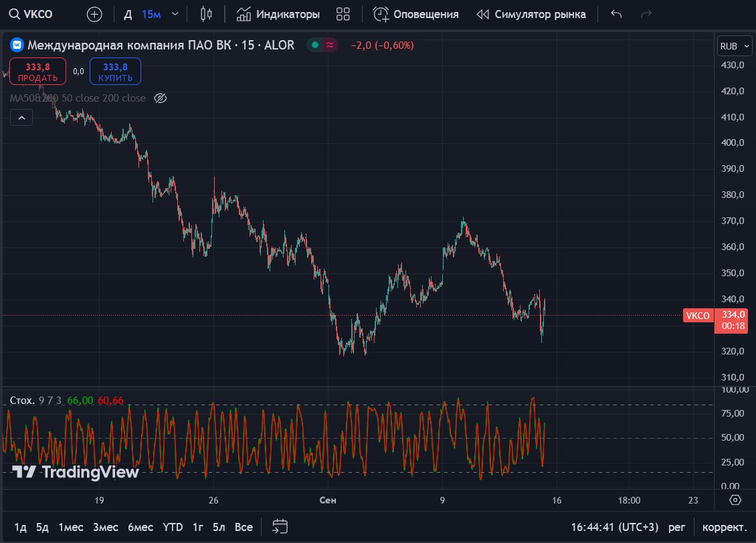Viewport: 756px width, 543px height.
Task: Click the 0,0 spread value
Action: pyautogui.click(x=78, y=72)
